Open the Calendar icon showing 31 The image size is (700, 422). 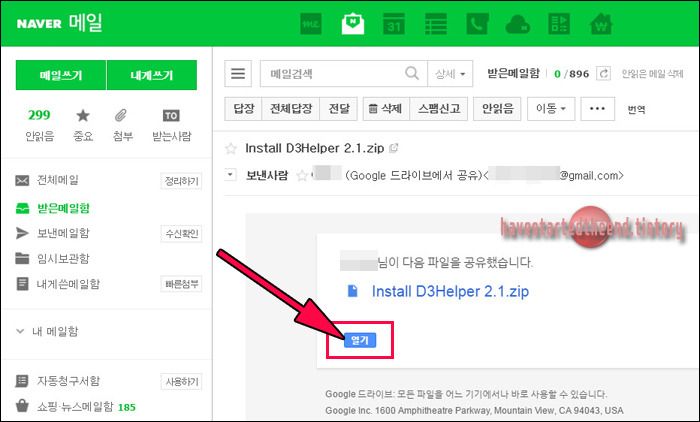coord(394,24)
